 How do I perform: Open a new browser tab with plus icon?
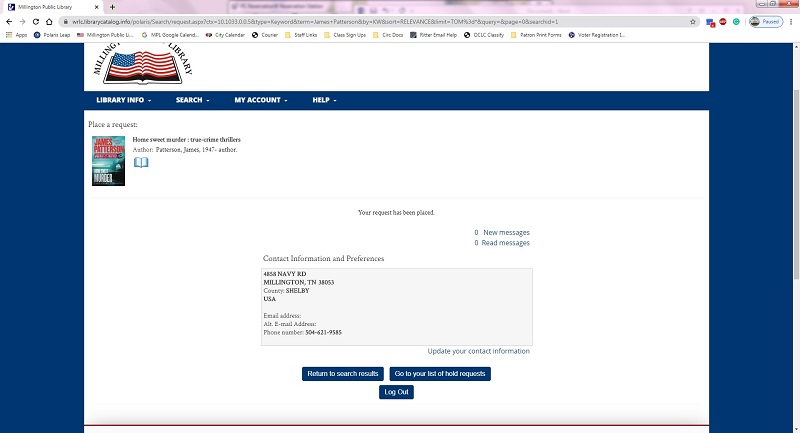112,7
